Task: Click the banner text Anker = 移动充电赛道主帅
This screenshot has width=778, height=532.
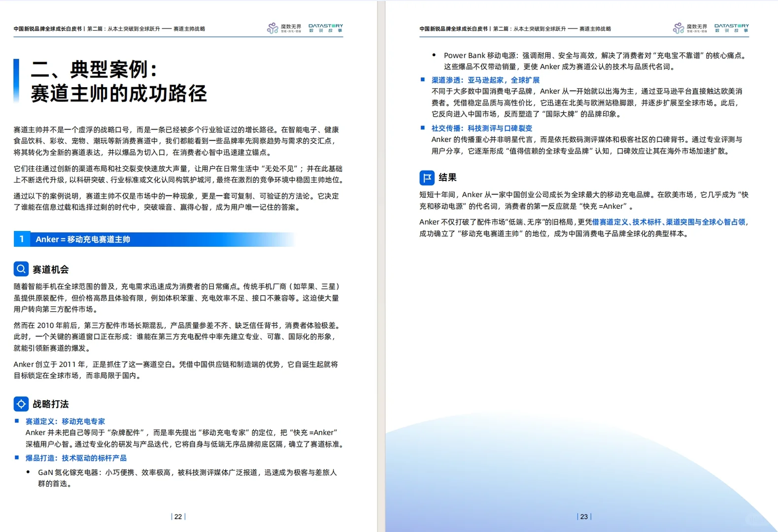Action: [x=83, y=239]
